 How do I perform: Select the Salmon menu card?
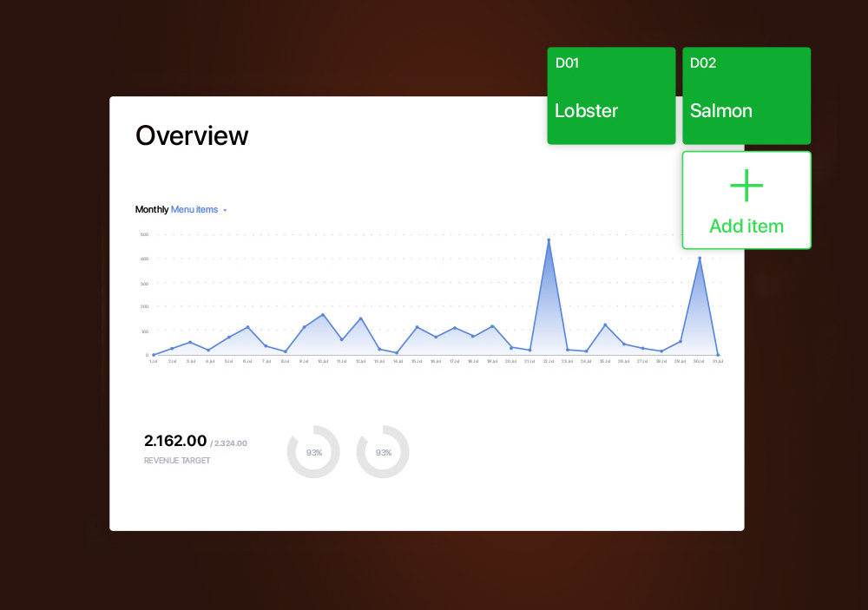(746, 96)
